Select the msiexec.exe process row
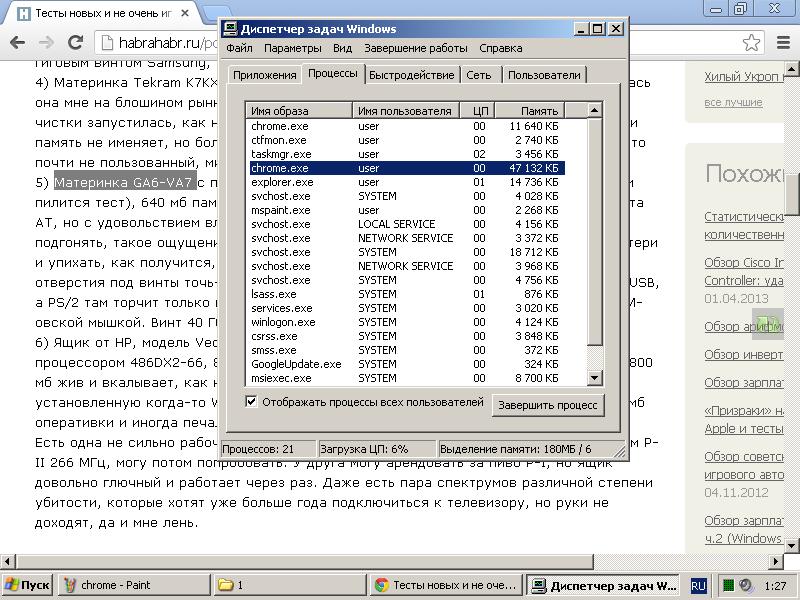 point(407,378)
